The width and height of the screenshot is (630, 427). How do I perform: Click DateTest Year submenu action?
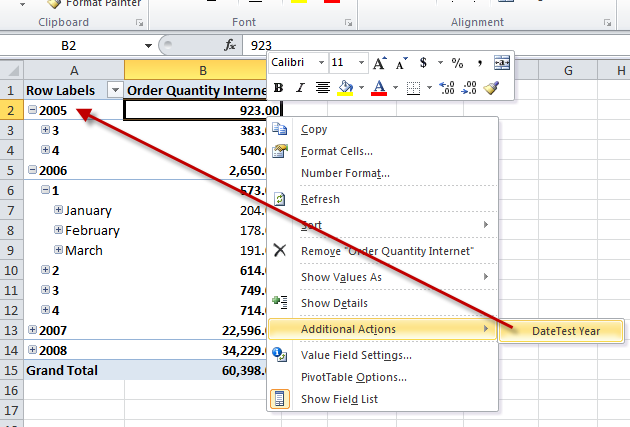click(567, 330)
